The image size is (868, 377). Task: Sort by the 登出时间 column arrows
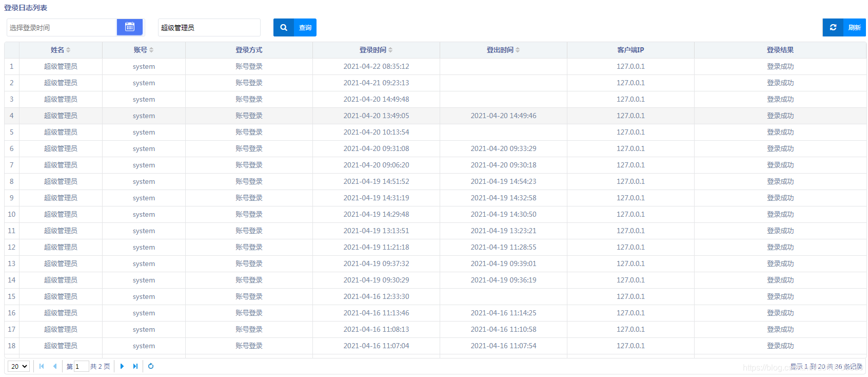(518, 50)
